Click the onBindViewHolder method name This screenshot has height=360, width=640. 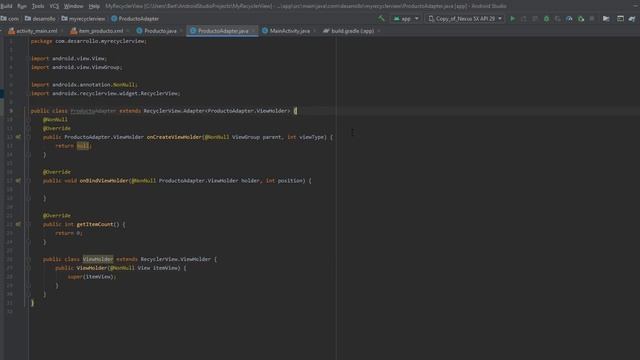(x=104, y=180)
